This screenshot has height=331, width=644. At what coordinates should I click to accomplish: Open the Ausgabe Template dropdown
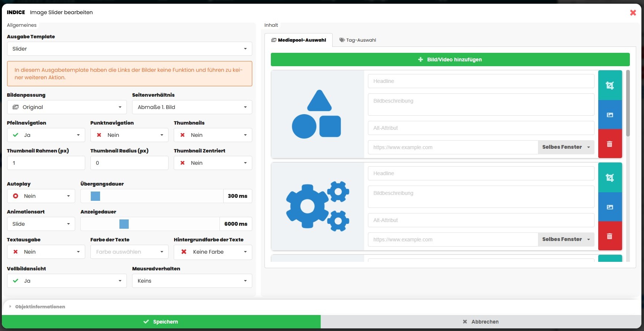[x=129, y=49]
